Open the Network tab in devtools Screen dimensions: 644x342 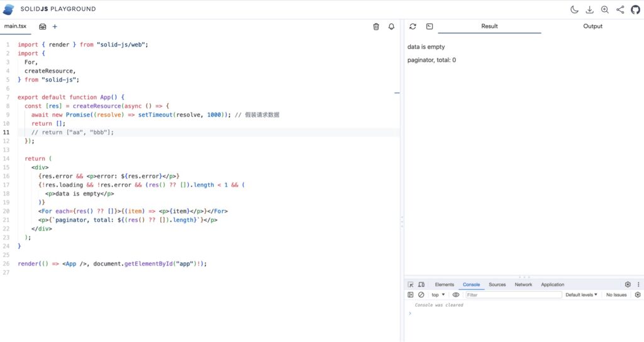[x=523, y=285]
